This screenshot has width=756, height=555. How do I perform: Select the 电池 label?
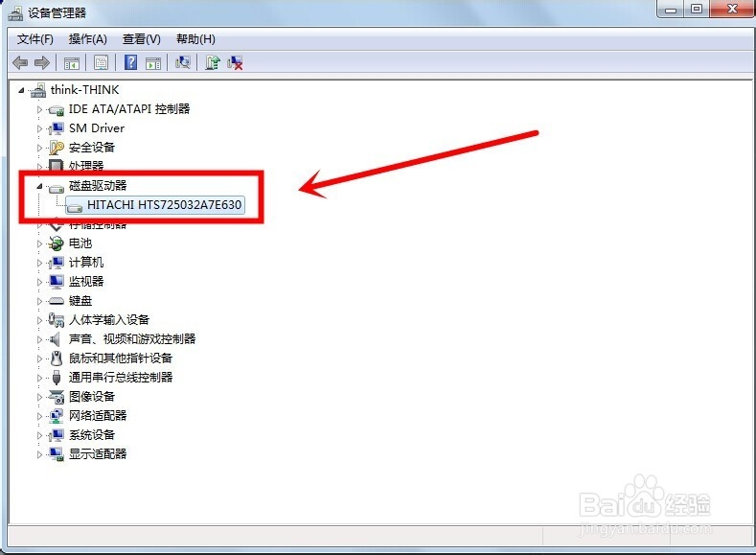[80, 243]
